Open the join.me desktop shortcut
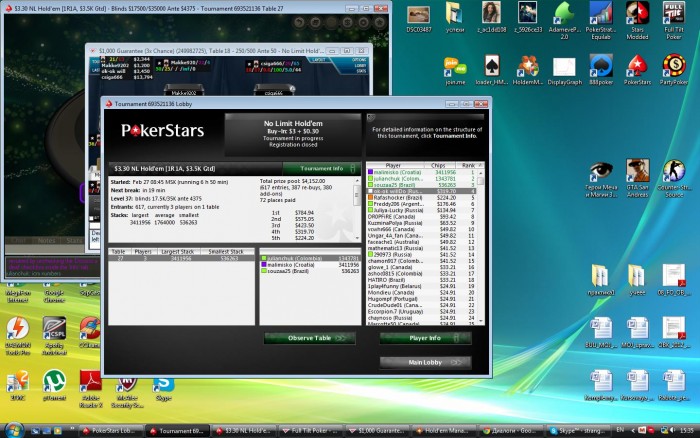 click(x=455, y=70)
